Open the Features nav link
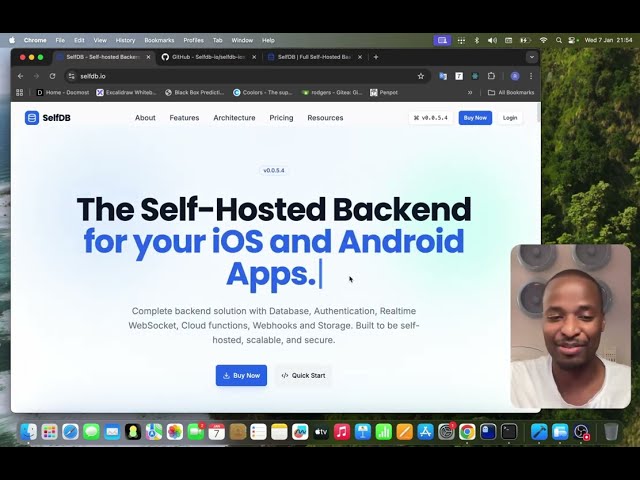640x480 pixels. (x=184, y=118)
